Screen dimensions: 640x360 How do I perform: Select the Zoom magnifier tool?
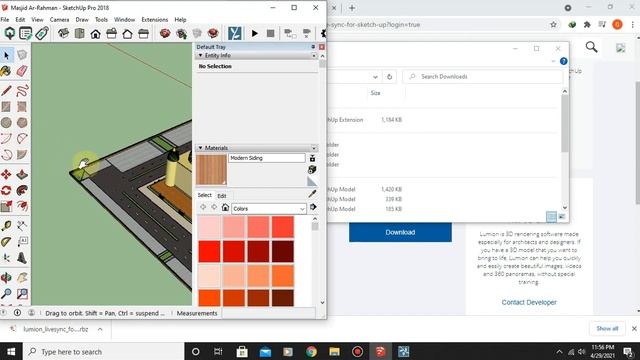click(x=6, y=293)
